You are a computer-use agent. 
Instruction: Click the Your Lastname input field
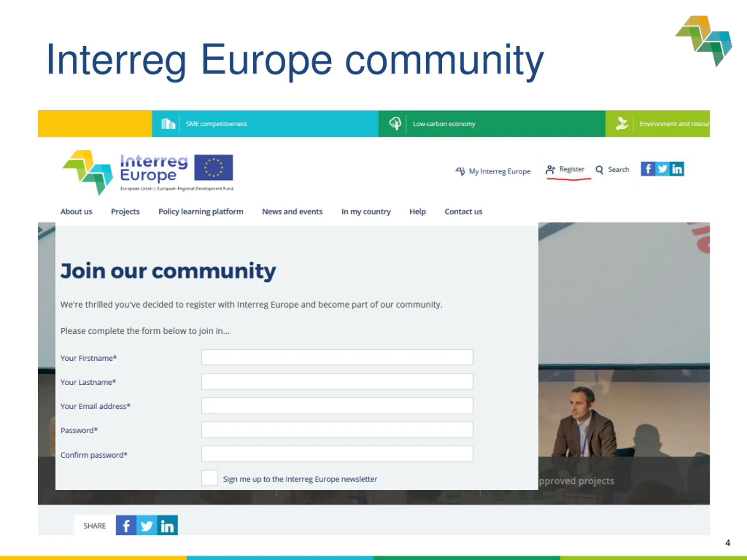[x=337, y=381]
